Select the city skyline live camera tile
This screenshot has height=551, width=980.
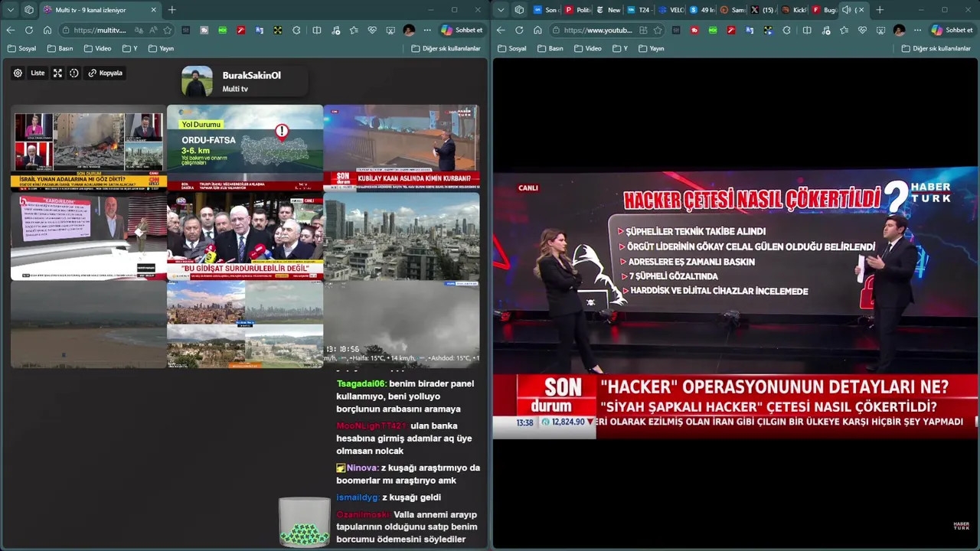[x=401, y=236]
